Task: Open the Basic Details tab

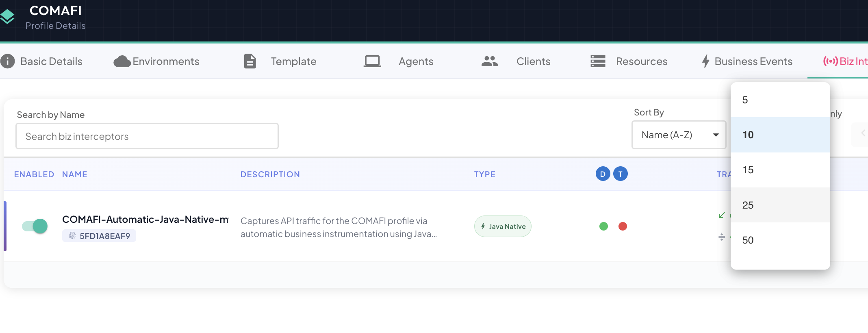Action: (41, 61)
